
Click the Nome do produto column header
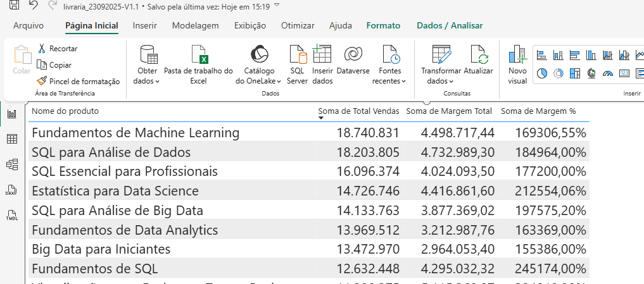[65, 111]
